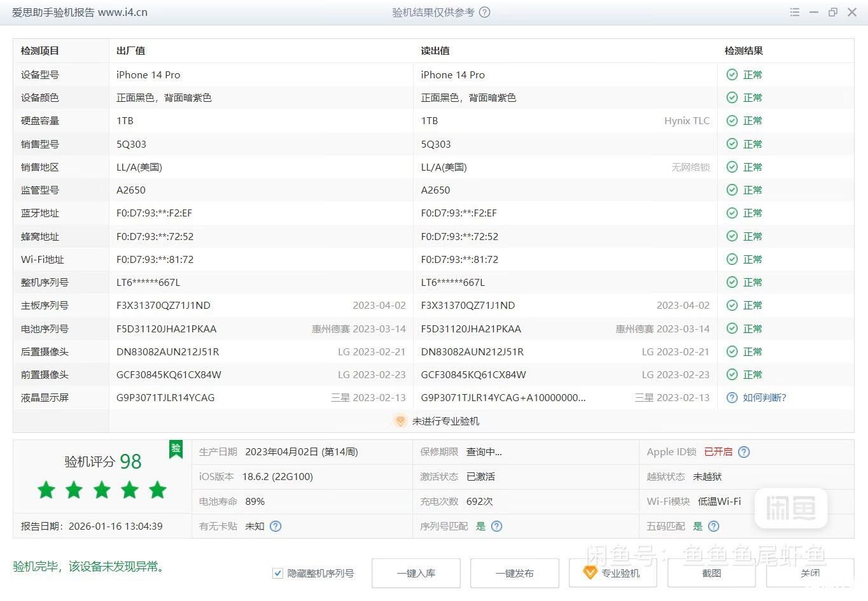868x601 pixels.
Task: Click question icon in 液晶显示屏 result row
Action: 732,398
